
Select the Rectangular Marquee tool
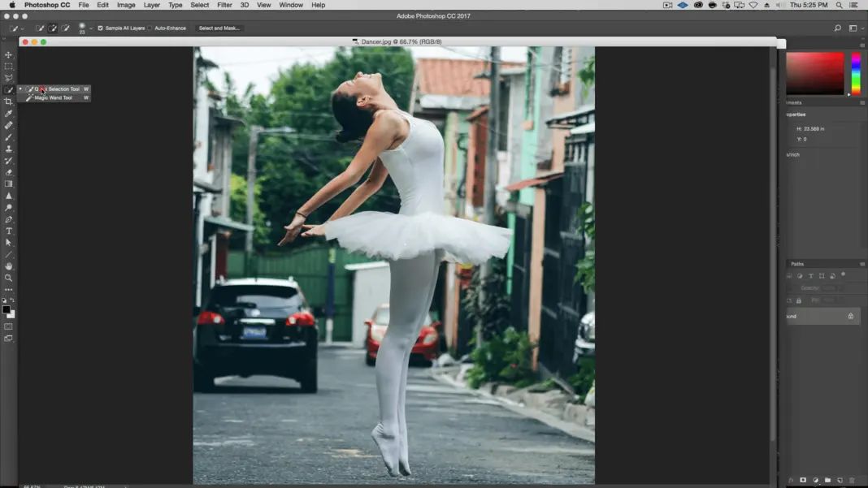8,67
